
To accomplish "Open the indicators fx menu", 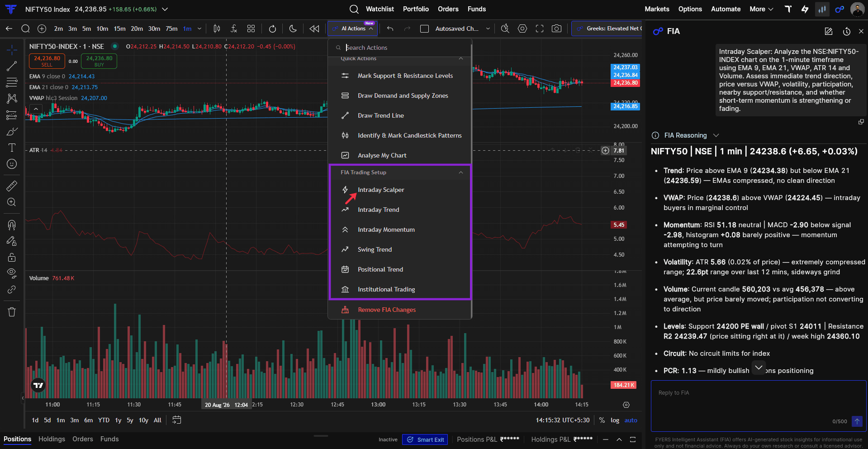I will click(x=234, y=29).
